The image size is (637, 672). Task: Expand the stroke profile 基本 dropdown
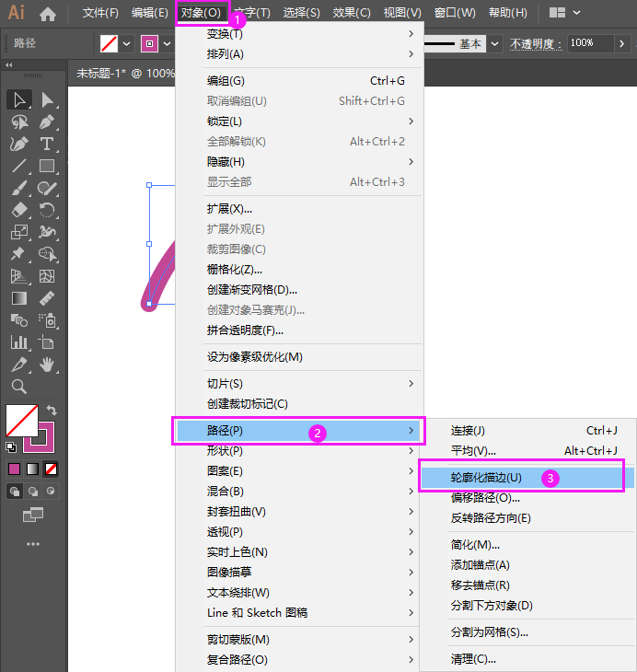point(494,43)
